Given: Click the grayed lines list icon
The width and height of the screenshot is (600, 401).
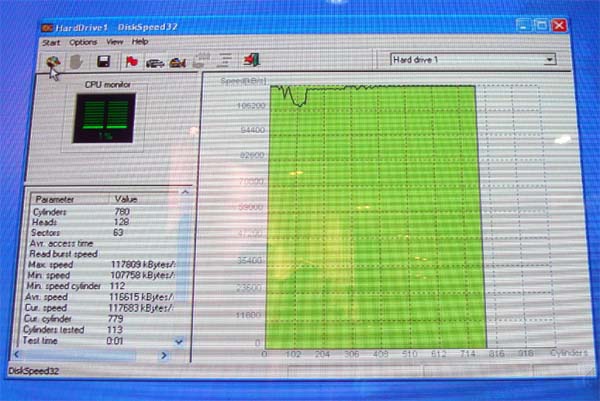Looking at the screenshot, I should coord(224,60).
